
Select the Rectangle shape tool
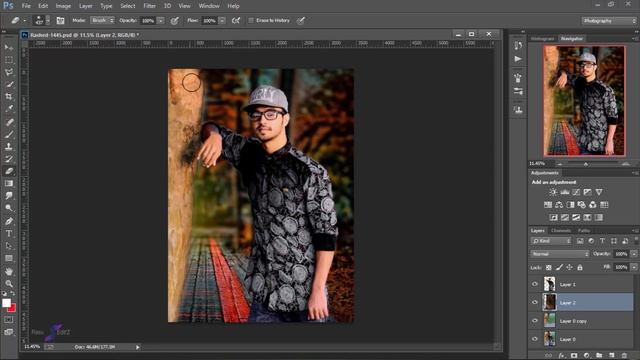pyautogui.click(x=9, y=258)
